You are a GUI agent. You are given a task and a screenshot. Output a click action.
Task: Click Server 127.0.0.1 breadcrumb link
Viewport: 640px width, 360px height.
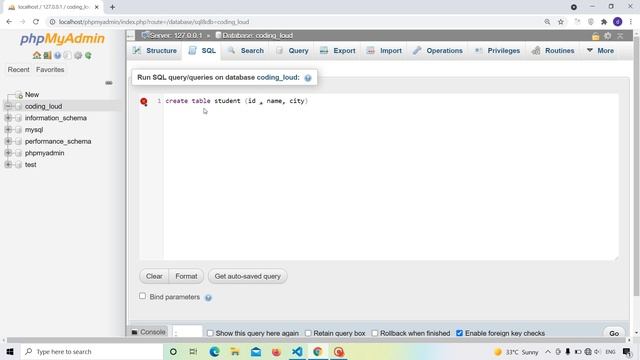[x=176, y=36]
